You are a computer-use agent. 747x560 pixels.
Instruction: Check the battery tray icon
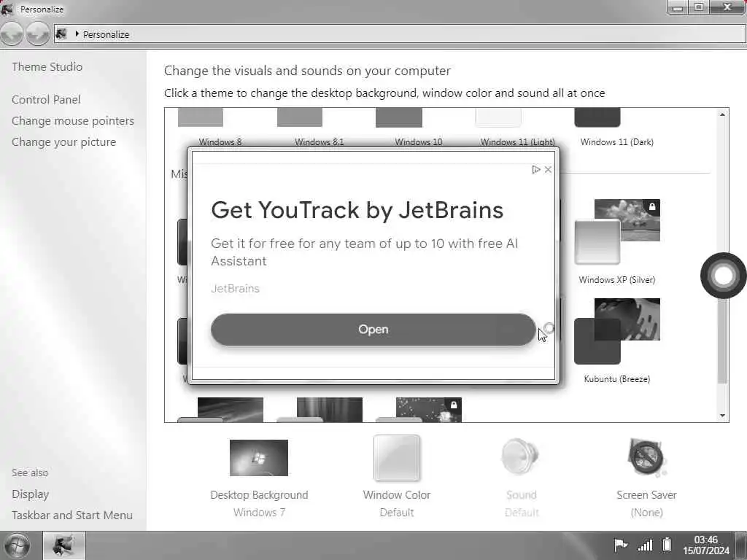tap(667, 545)
